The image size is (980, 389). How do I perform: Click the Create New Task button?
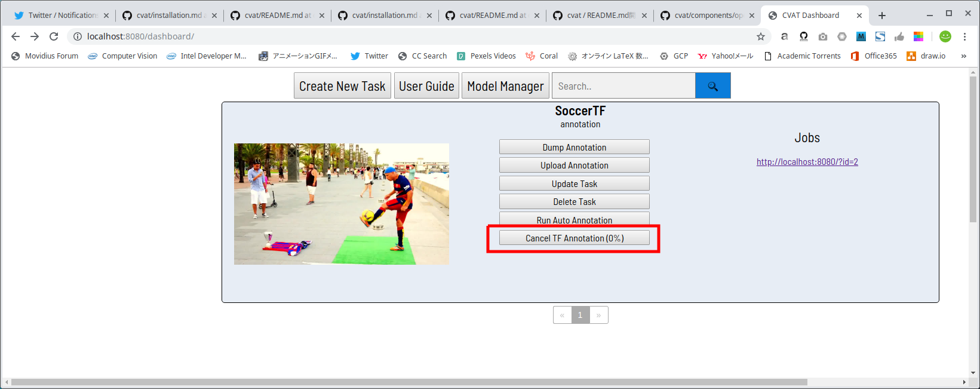pyautogui.click(x=342, y=86)
